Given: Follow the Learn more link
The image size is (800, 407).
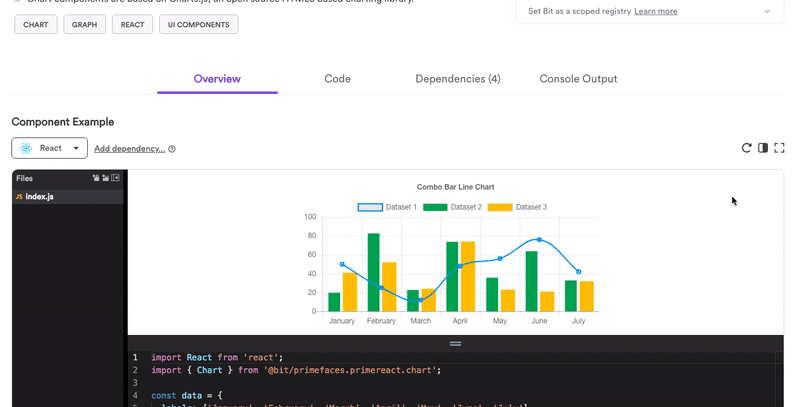Looking at the screenshot, I should coord(655,11).
